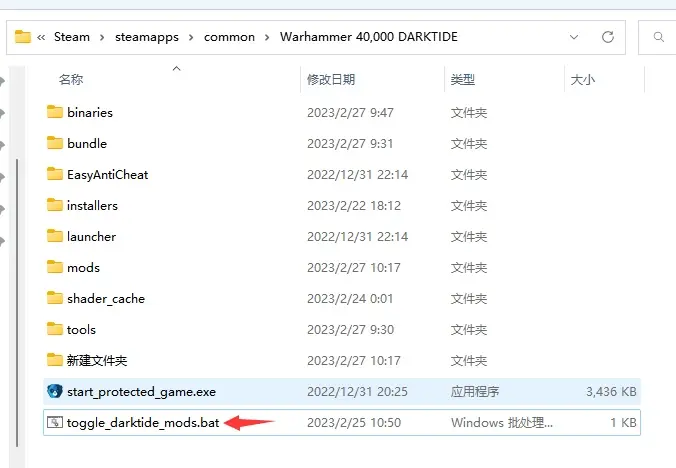Click the launcher folder icon
676x468 pixels.
(x=55, y=236)
